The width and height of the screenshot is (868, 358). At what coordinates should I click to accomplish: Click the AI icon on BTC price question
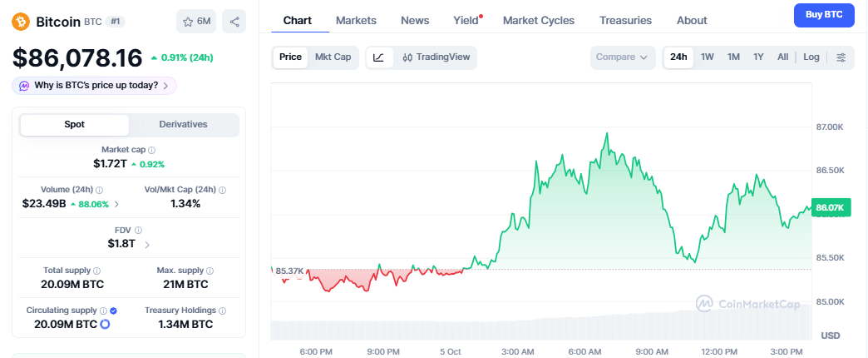pos(24,86)
